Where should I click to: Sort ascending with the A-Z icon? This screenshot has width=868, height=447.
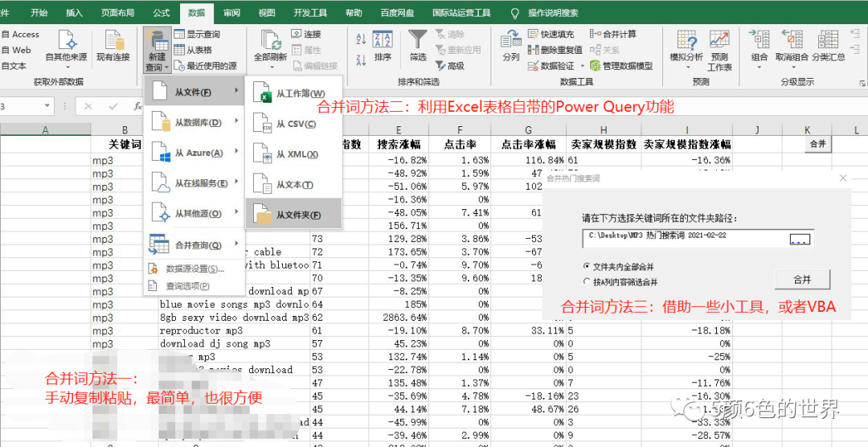361,39
